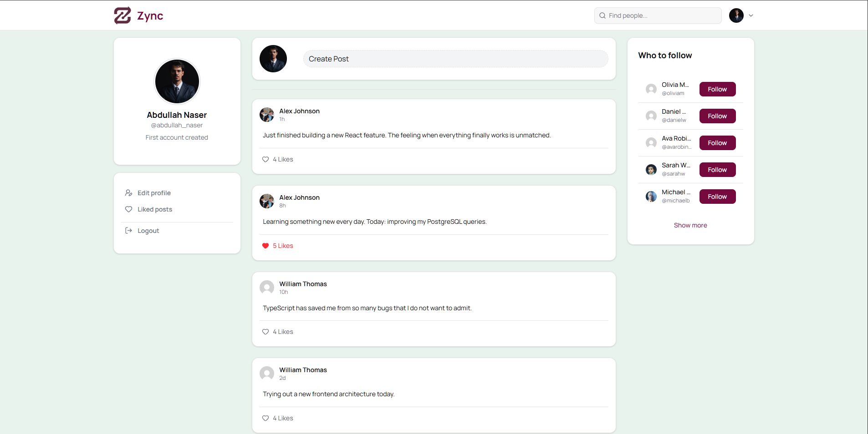Like William Thomas's TypeScript post
Image resolution: width=868 pixels, height=434 pixels.
coord(266,332)
